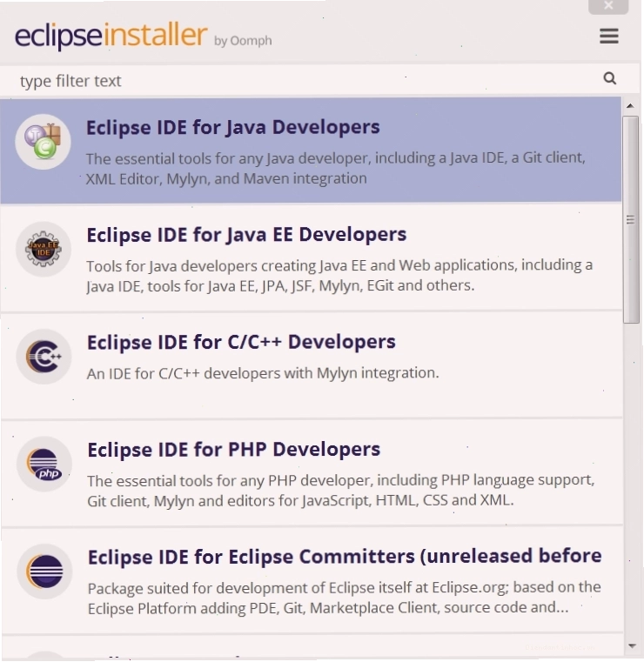Click the PHP package icon
The height and width of the screenshot is (662, 644).
pos(44,464)
